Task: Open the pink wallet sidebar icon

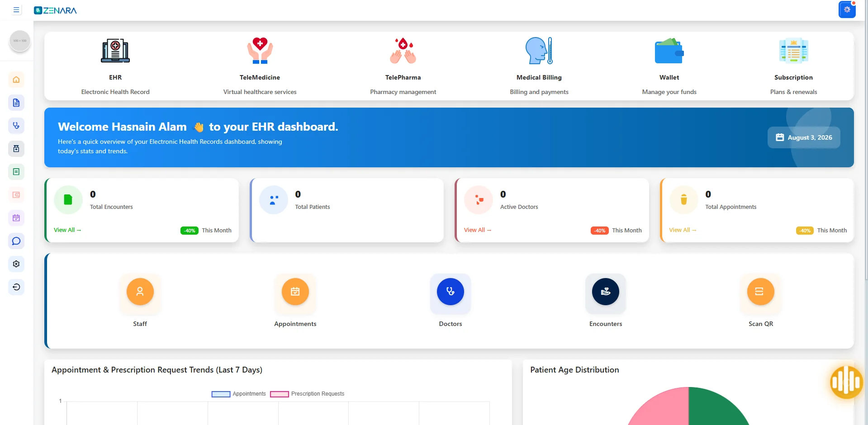Action: click(16, 195)
